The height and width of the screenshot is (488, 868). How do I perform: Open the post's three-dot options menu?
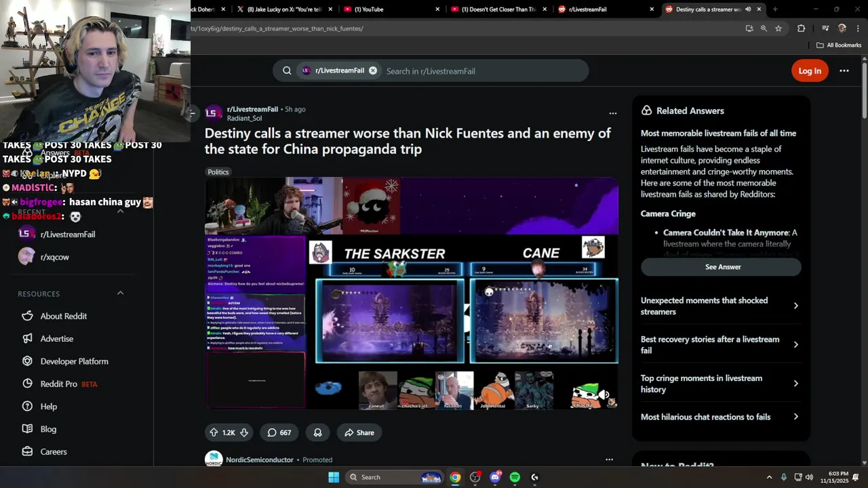(613, 113)
